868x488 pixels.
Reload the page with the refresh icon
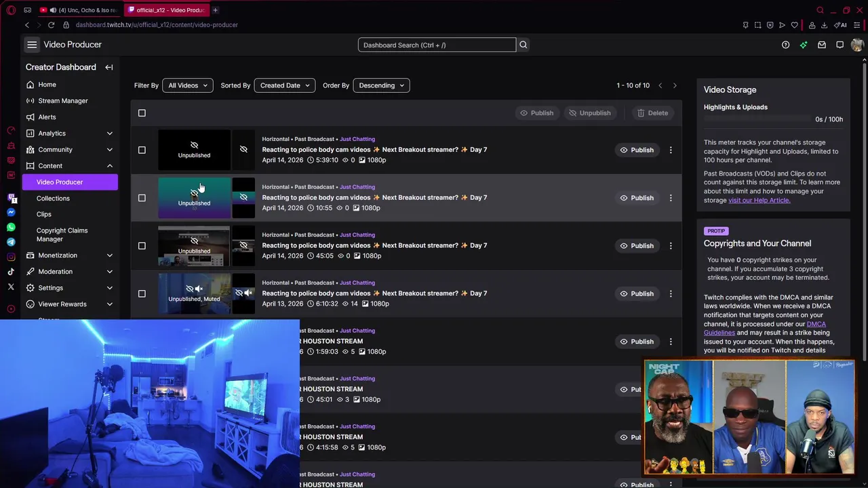51,25
